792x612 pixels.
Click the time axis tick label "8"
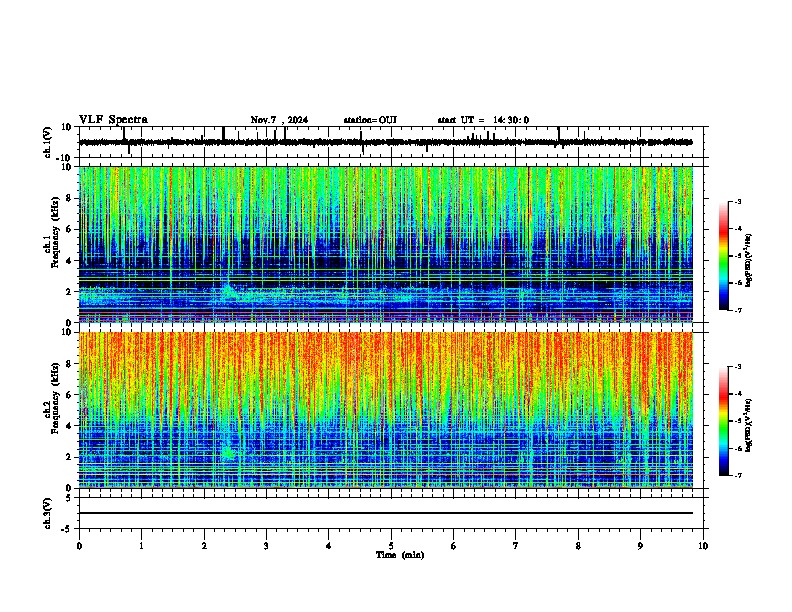pyautogui.click(x=578, y=546)
